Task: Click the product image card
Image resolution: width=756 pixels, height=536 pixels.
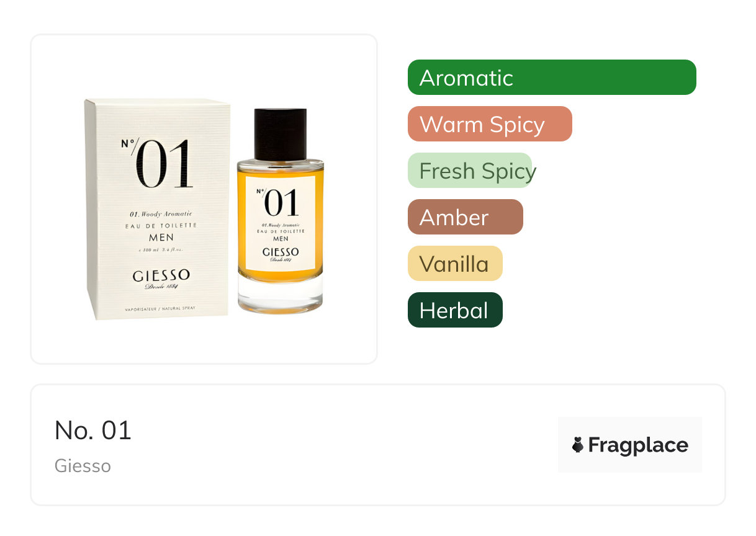Action: click(204, 199)
